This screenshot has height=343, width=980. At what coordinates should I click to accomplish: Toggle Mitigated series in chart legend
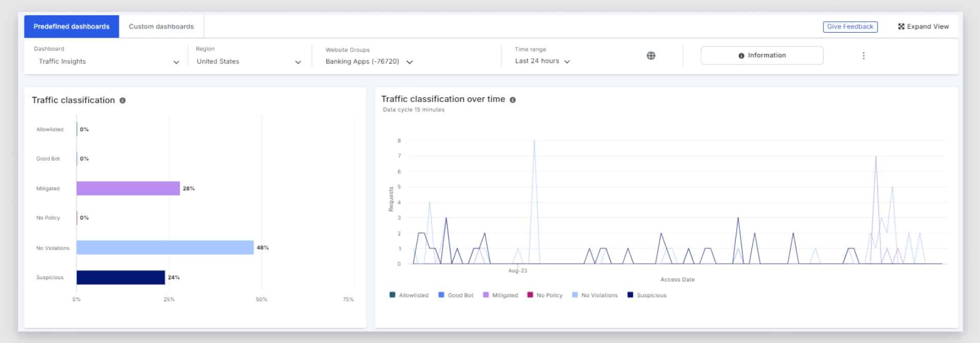(x=500, y=295)
